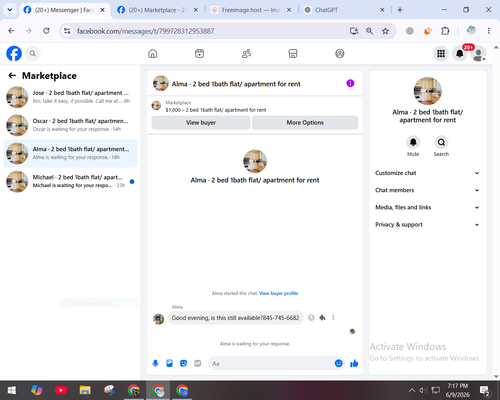Open the View buyer profile link
500x400 pixels.
click(278, 293)
